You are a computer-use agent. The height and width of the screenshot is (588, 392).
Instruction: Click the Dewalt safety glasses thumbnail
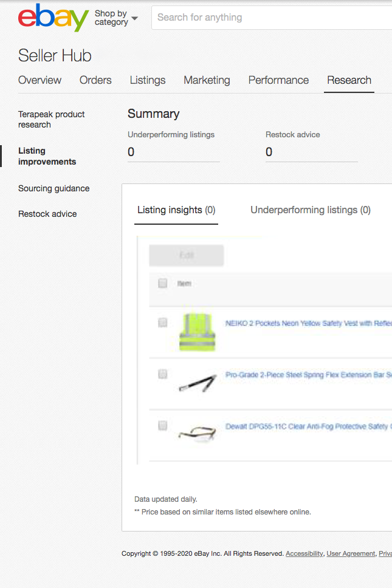coord(198,434)
